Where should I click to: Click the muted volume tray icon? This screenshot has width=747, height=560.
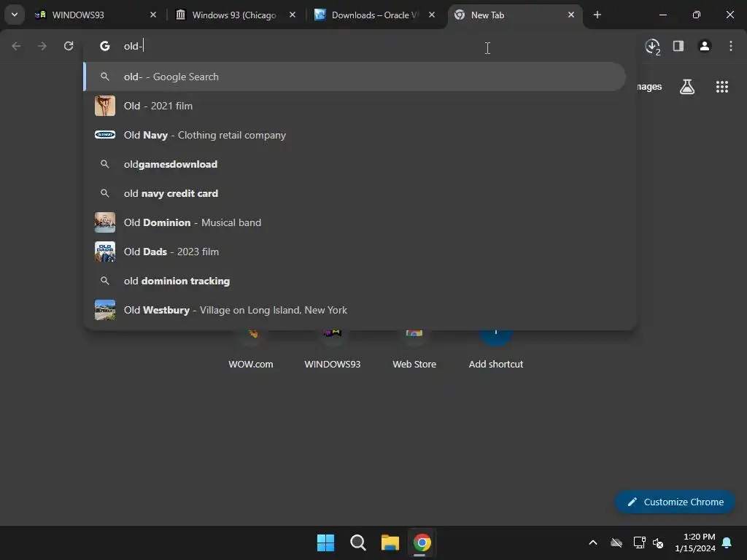point(658,542)
